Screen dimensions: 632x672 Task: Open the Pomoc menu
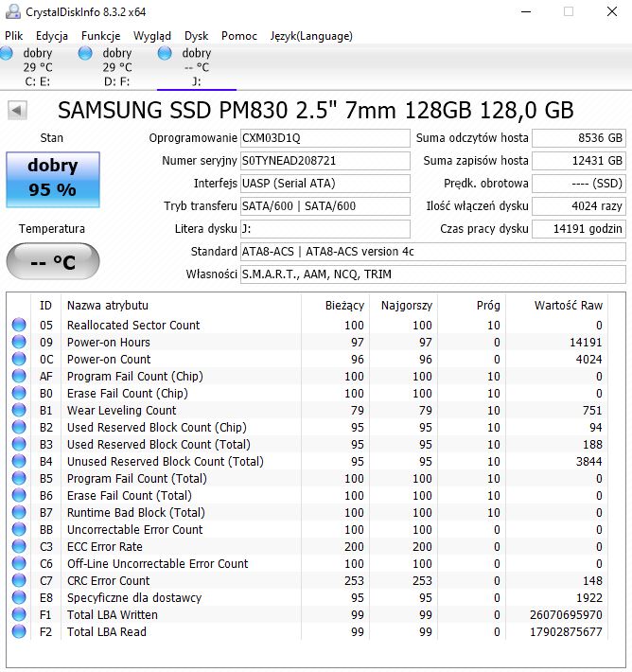[x=239, y=36]
